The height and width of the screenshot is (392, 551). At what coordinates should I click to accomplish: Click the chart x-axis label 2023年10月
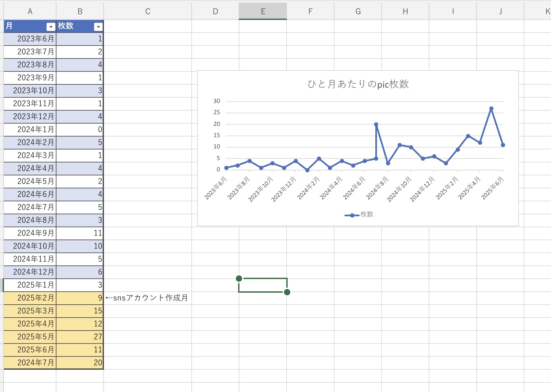pos(261,189)
